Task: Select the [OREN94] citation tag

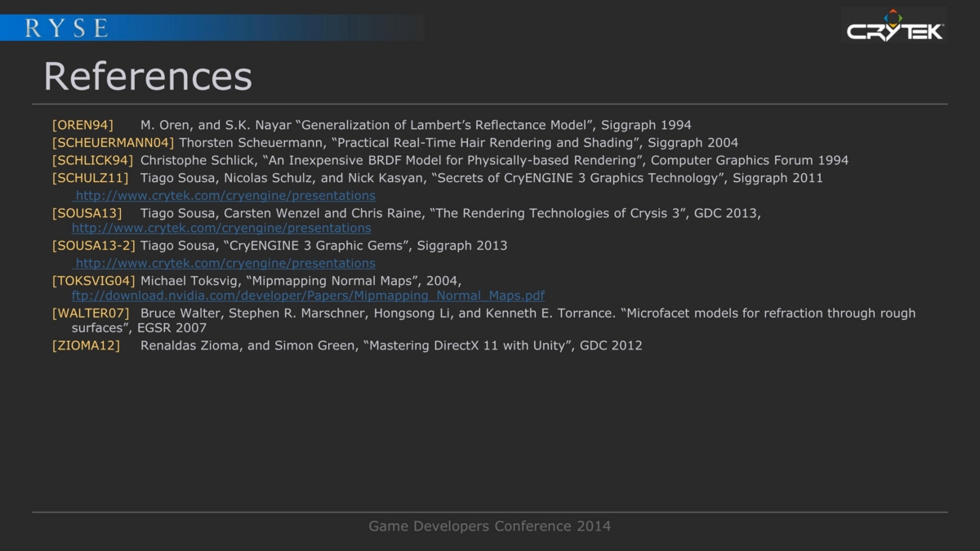Action: (82, 125)
